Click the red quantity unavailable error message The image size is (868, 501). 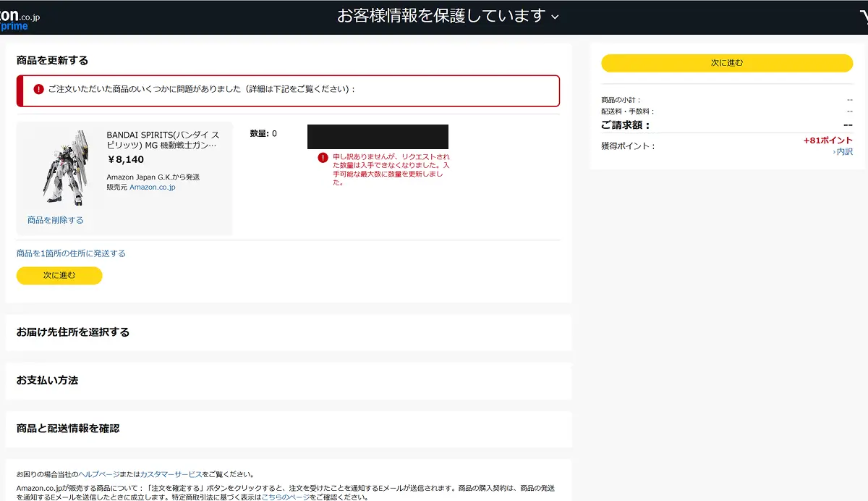coord(391,169)
